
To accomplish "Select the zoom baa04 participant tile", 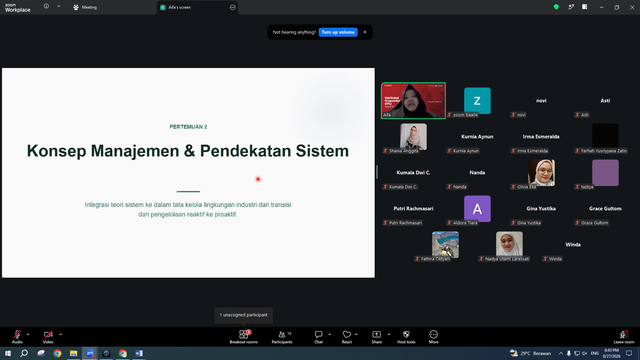I will coord(477,100).
